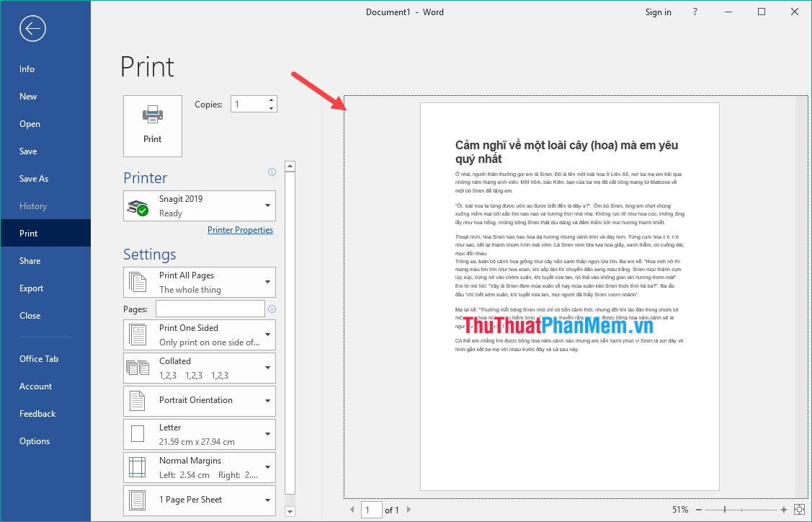Click the info icon next to Pages field

pos(272,309)
